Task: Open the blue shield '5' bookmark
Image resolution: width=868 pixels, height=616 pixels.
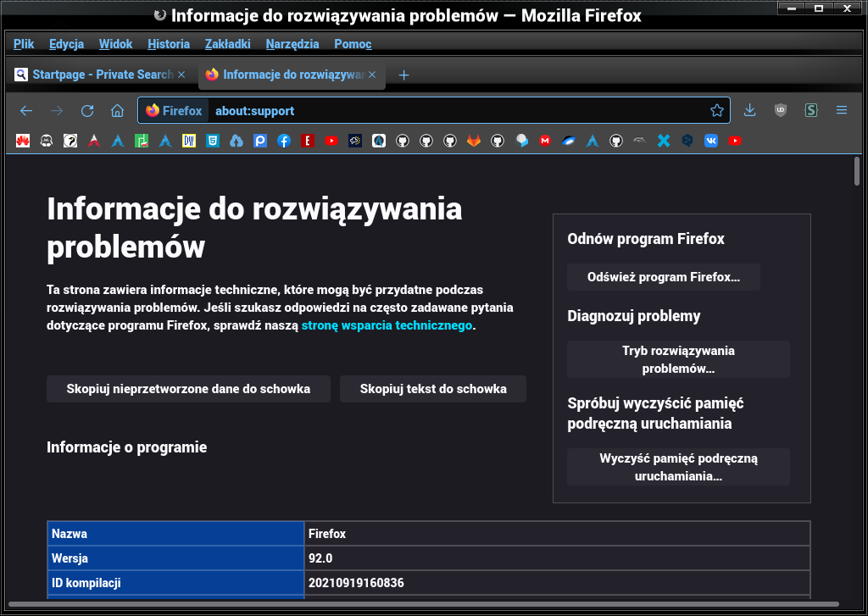Action: (213, 142)
